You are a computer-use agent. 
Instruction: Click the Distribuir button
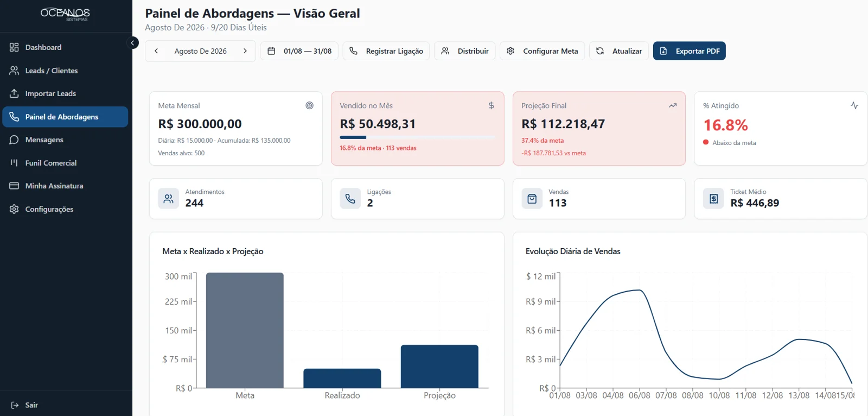point(465,51)
